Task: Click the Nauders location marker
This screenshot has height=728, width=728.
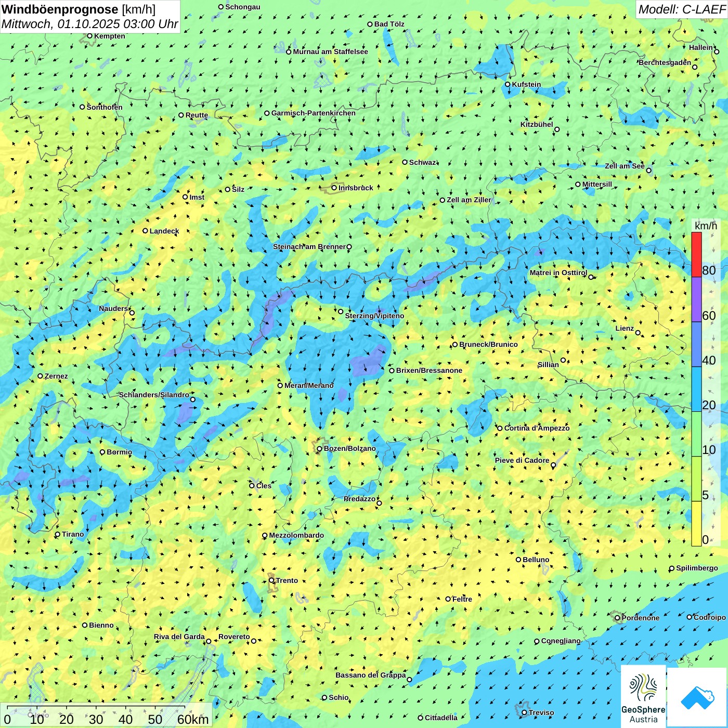Action: pos(132,313)
